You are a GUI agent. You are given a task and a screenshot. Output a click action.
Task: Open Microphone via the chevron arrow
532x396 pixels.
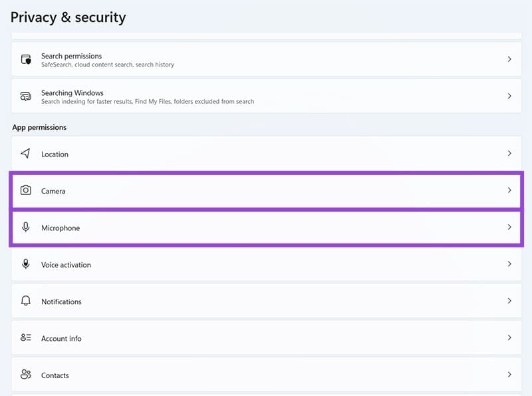coord(509,227)
